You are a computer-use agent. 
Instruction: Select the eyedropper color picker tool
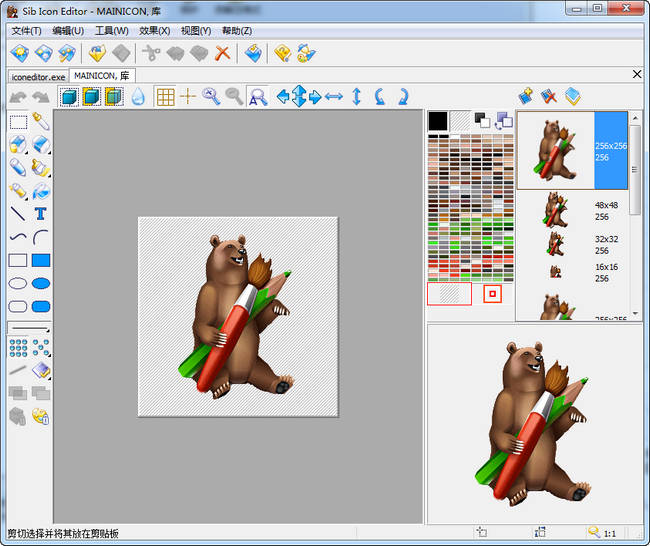(x=41, y=121)
